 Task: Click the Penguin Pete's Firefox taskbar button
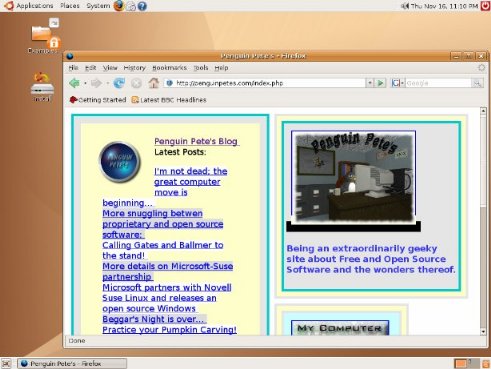point(72,363)
